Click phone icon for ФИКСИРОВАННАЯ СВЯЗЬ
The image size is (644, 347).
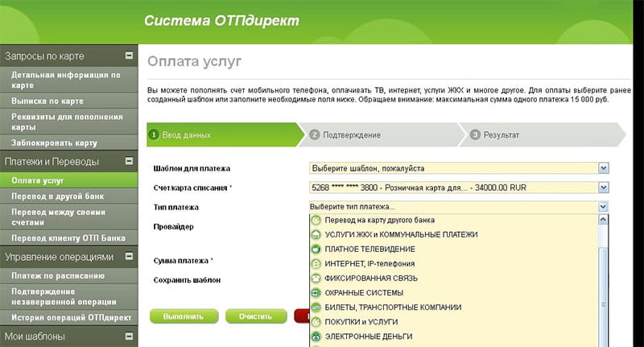click(x=316, y=278)
